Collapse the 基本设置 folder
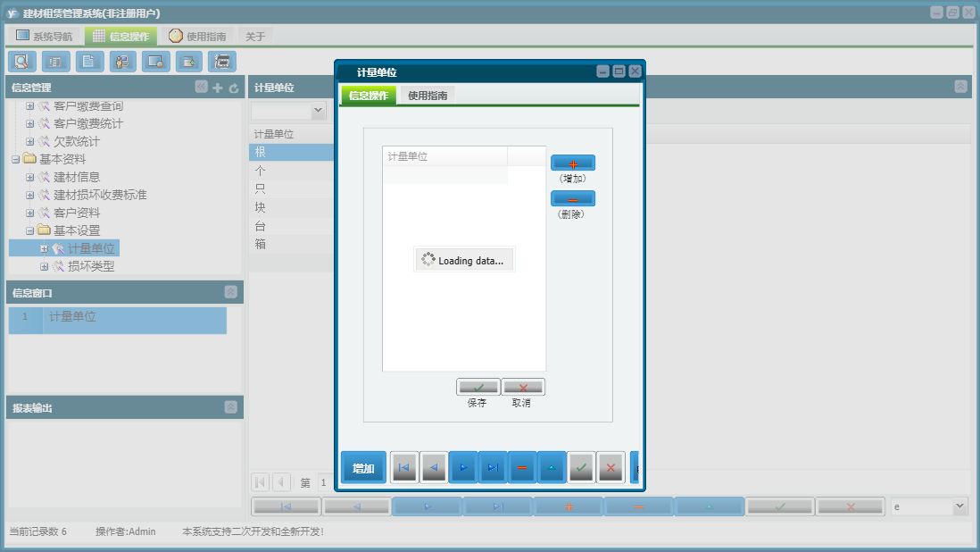 pyautogui.click(x=29, y=230)
